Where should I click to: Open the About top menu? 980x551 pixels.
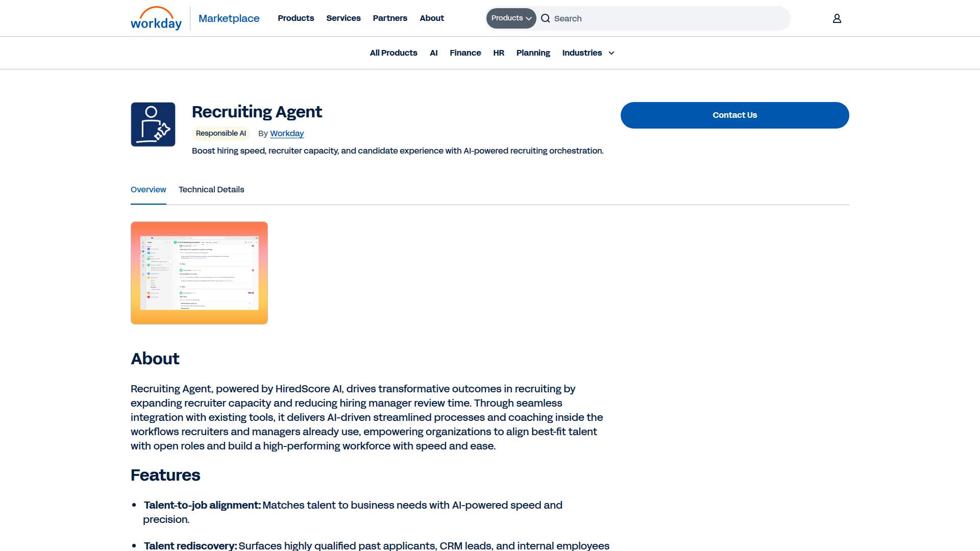(x=432, y=18)
